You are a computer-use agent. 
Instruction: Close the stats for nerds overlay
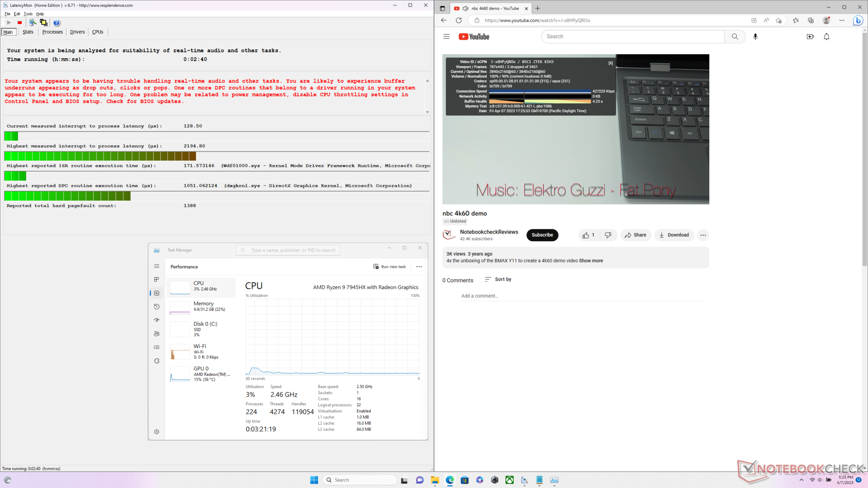pyautogui.click(x=610, y=63)
